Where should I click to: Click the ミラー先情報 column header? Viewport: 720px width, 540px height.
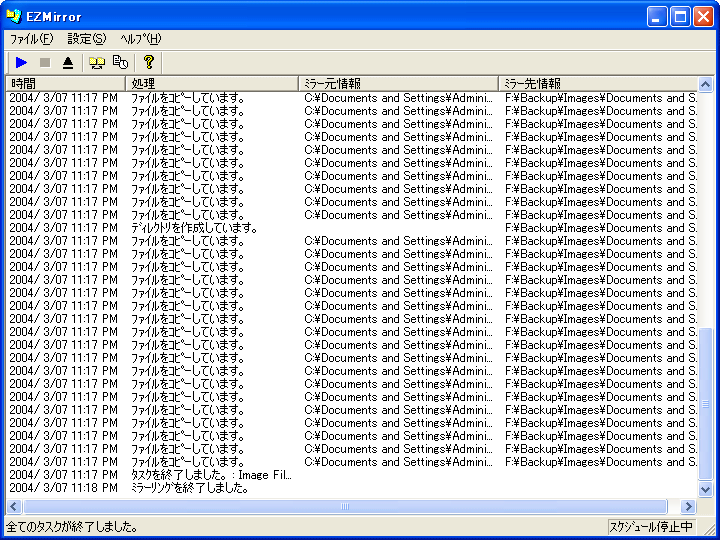tap(597, 84)
